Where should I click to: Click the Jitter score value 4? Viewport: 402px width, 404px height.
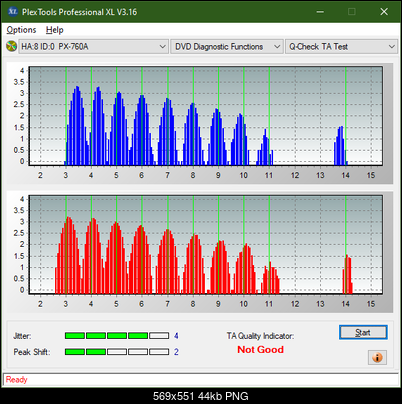[x=176, y=336]
